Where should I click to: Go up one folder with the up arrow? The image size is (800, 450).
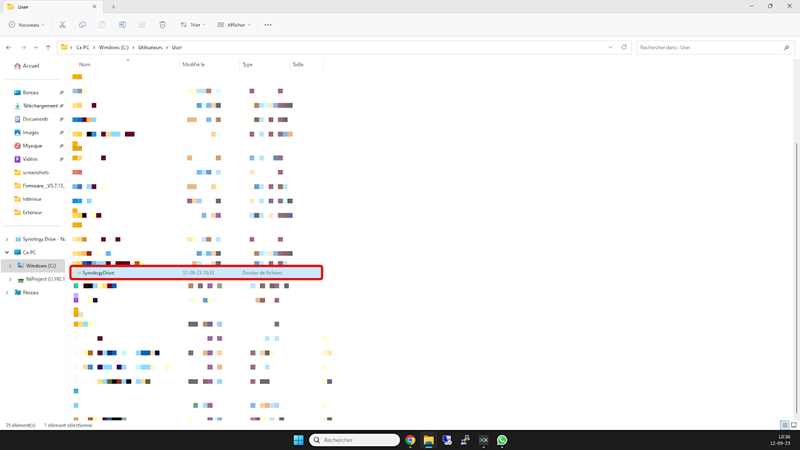tap(48, 47)
